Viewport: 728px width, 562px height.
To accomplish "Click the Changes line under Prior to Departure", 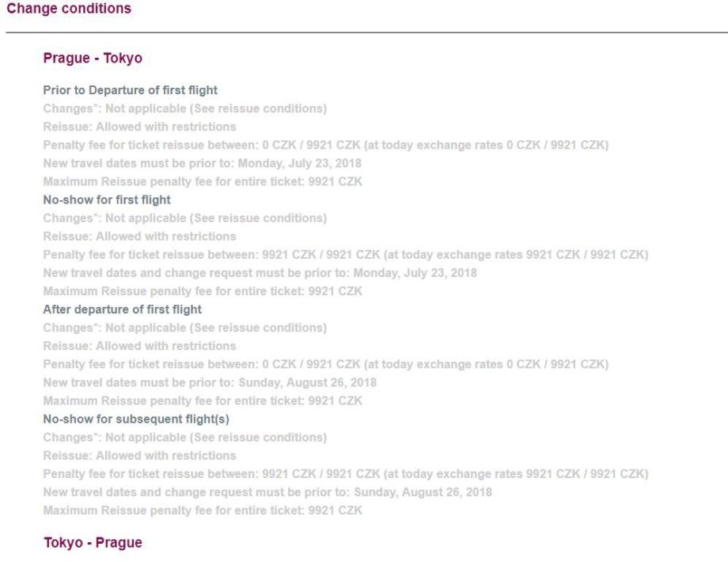I will coord(184,108).
